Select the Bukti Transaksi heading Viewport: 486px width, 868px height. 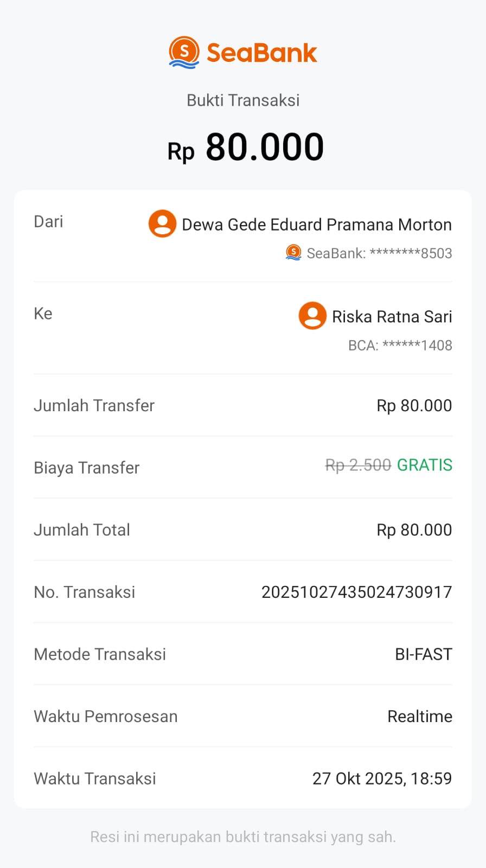(243, 100)
